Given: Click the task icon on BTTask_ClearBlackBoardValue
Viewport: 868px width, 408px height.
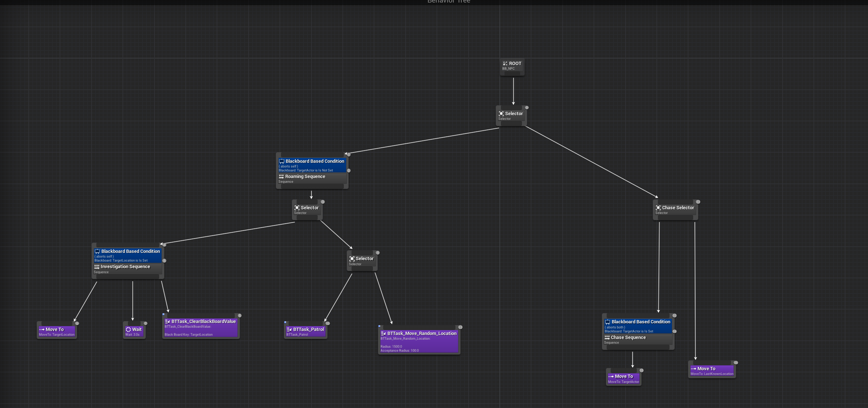Looking at the screenshot, I should tap(168, 321).
